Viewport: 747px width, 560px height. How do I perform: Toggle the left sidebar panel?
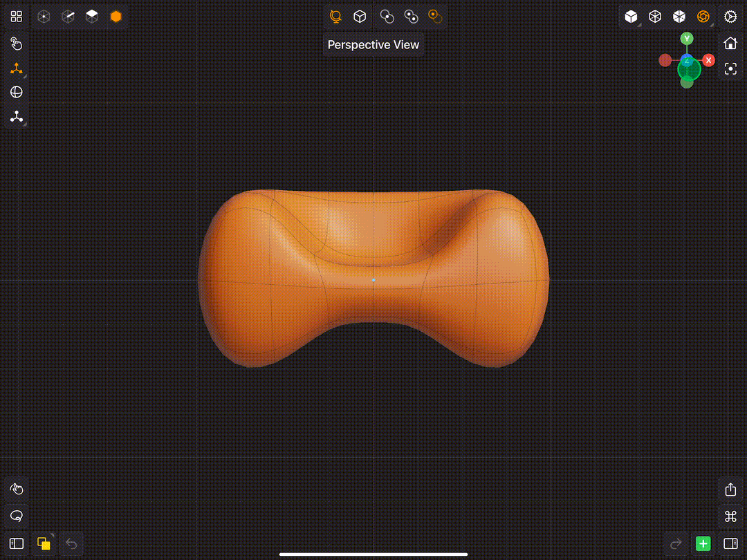click(16, 543)
